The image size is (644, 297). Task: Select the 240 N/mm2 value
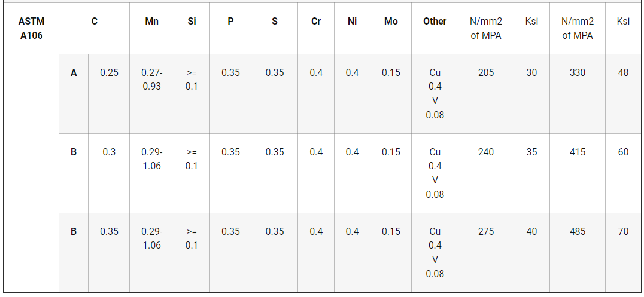(x=486, y=152)
